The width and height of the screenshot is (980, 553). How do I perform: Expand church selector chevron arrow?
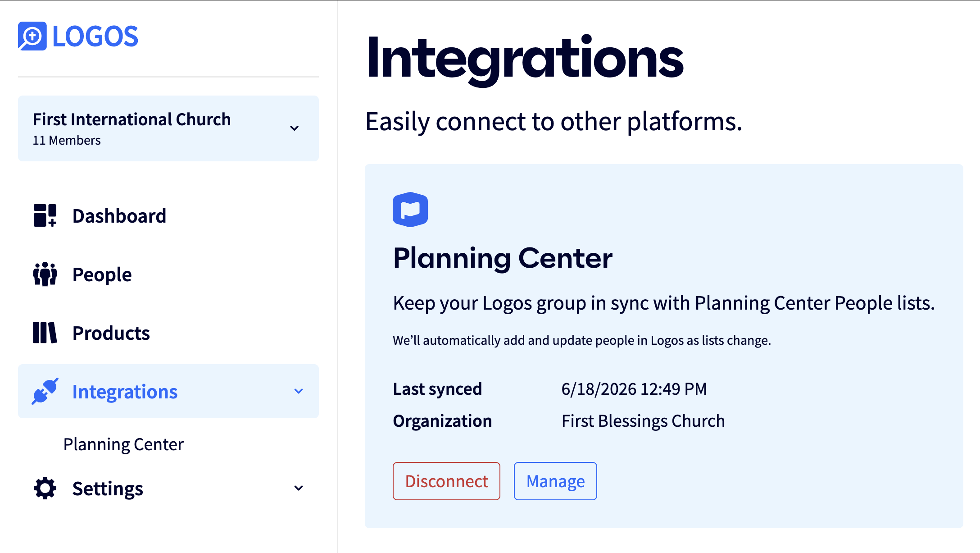tap(295, 128)
